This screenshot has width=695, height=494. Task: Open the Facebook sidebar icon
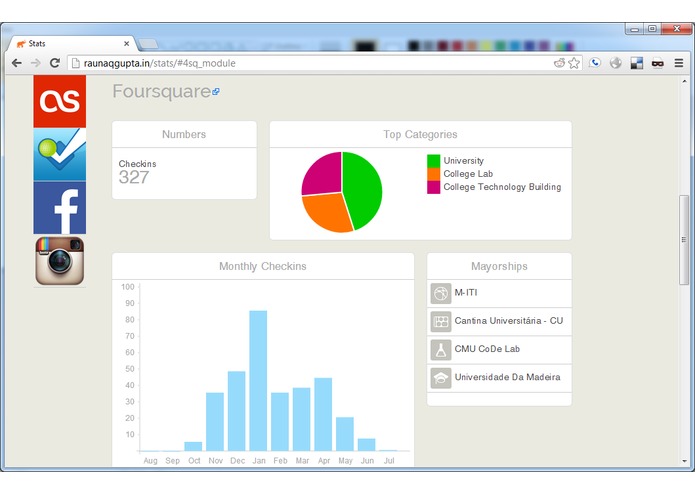point(59,207)
